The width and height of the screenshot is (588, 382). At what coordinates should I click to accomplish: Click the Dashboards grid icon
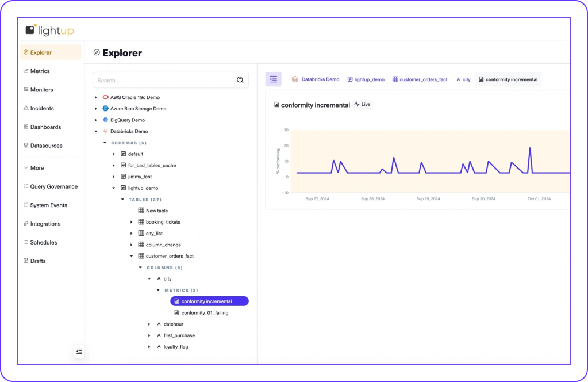coord(26,127)
